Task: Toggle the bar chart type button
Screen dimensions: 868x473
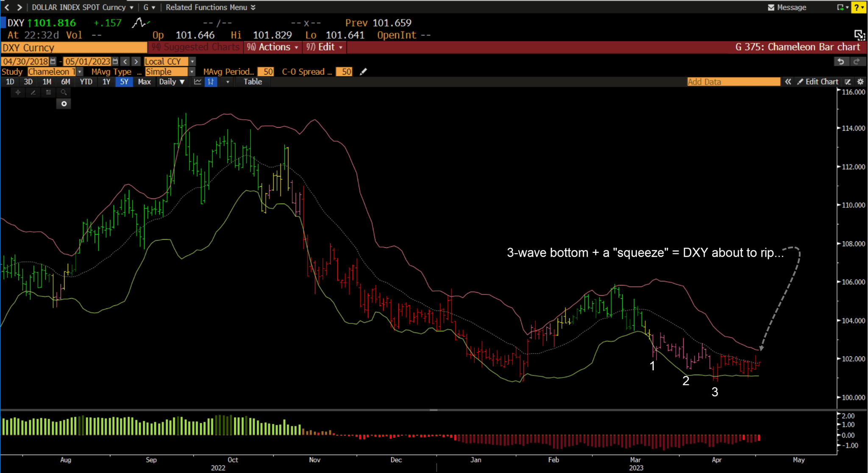Action: [x=211, y=82]
